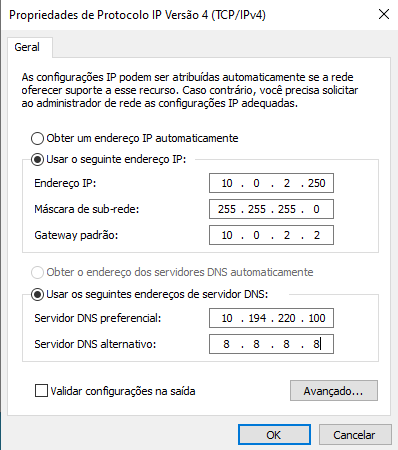Viewport: 398px width, 450px height.
Task: Click the 194 octet of preferred DNS
Action: (257, 318)
